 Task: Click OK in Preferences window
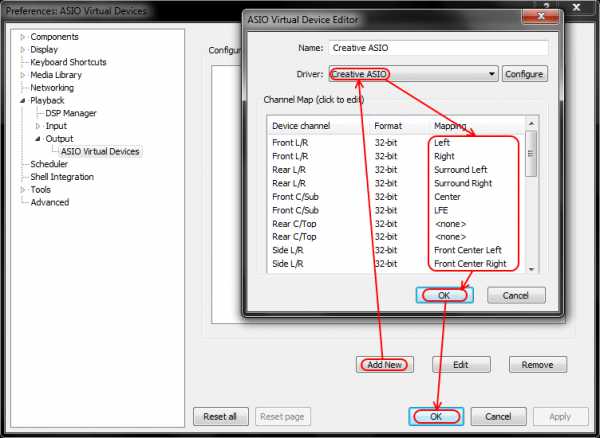coord(436,416)
